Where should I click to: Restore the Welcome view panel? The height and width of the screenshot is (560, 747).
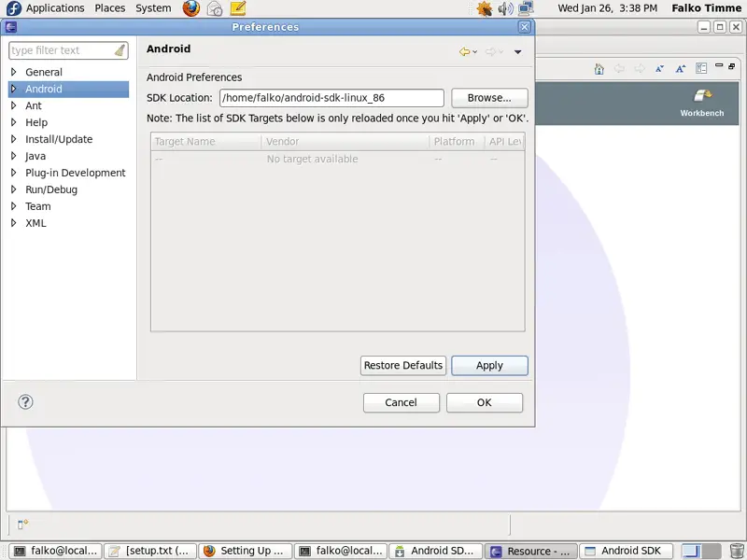[732, 66]
